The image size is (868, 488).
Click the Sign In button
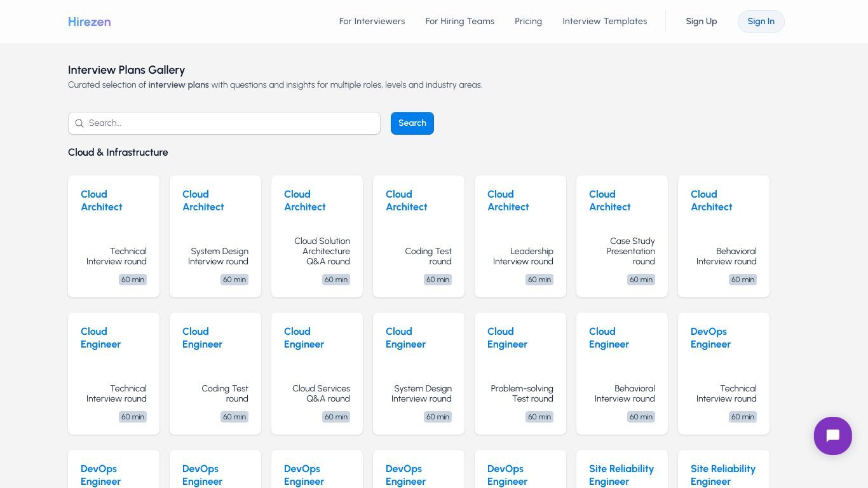click(x=761, y=22)
